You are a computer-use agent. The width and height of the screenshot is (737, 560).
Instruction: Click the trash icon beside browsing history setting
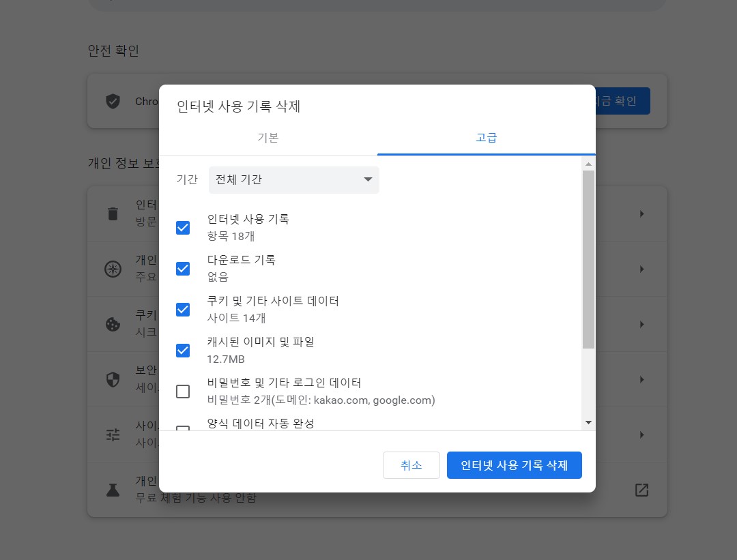coord(113,213)
